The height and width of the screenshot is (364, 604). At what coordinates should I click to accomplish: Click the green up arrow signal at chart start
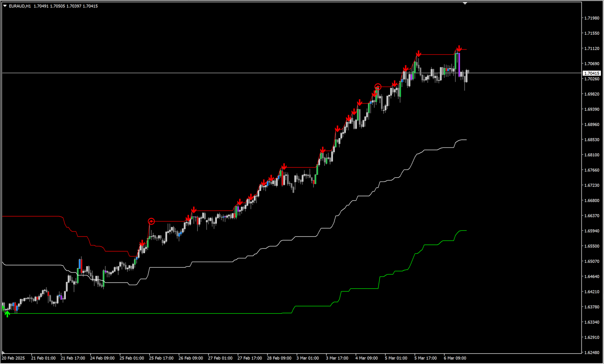pyautogui.click(x=7, y=314)
